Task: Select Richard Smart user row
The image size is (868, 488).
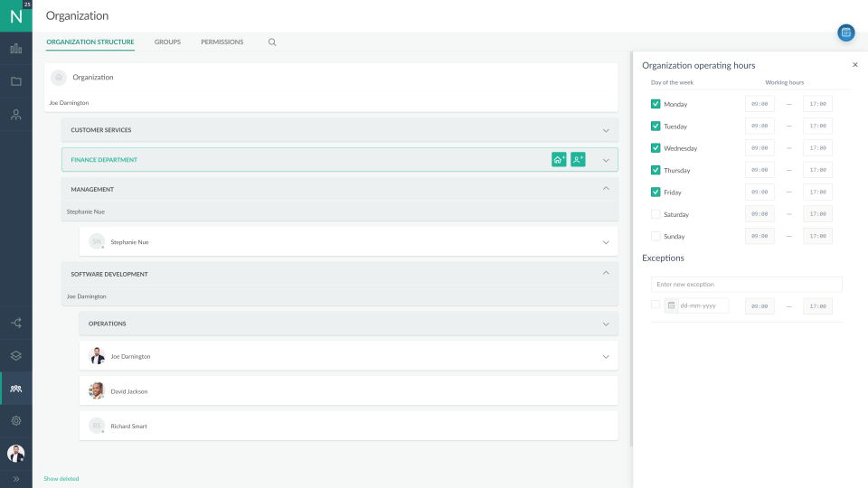Action: point(349,426)
